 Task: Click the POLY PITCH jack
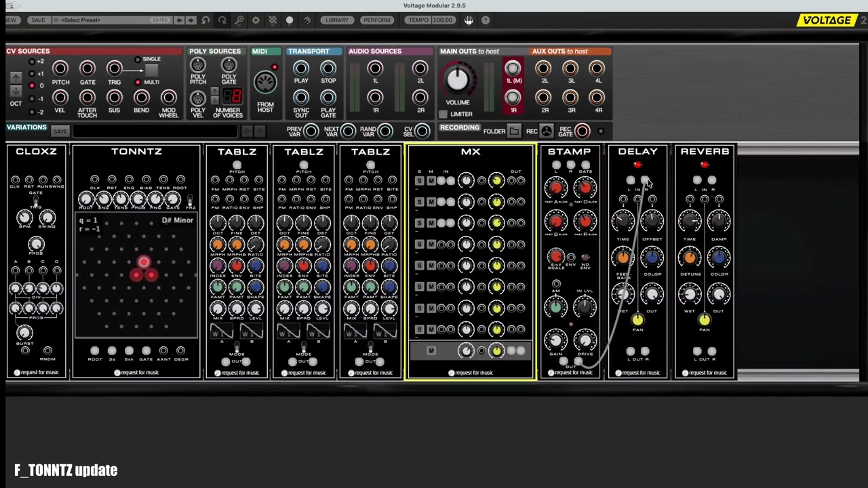[197, 66]
